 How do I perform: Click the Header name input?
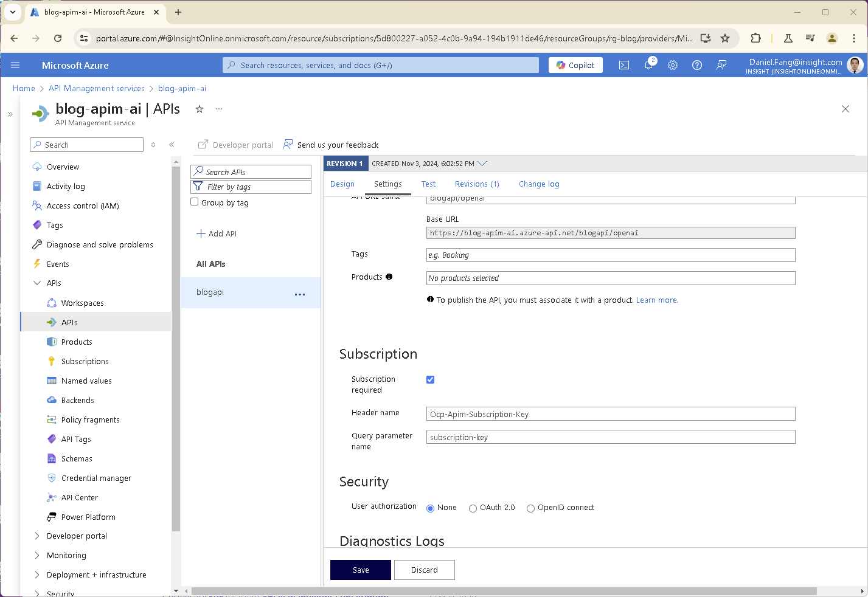(x=611, y=414)
